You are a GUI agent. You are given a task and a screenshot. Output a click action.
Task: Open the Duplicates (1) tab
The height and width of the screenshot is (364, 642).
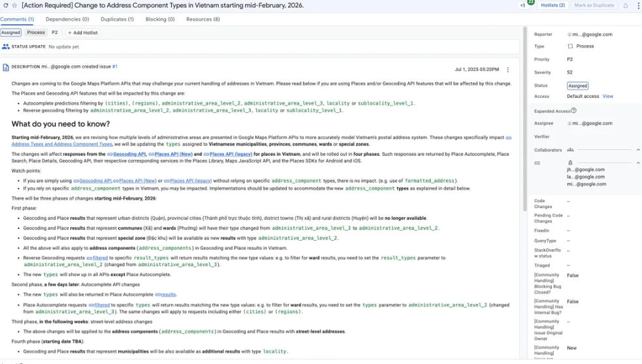click(x=117, y=20)
